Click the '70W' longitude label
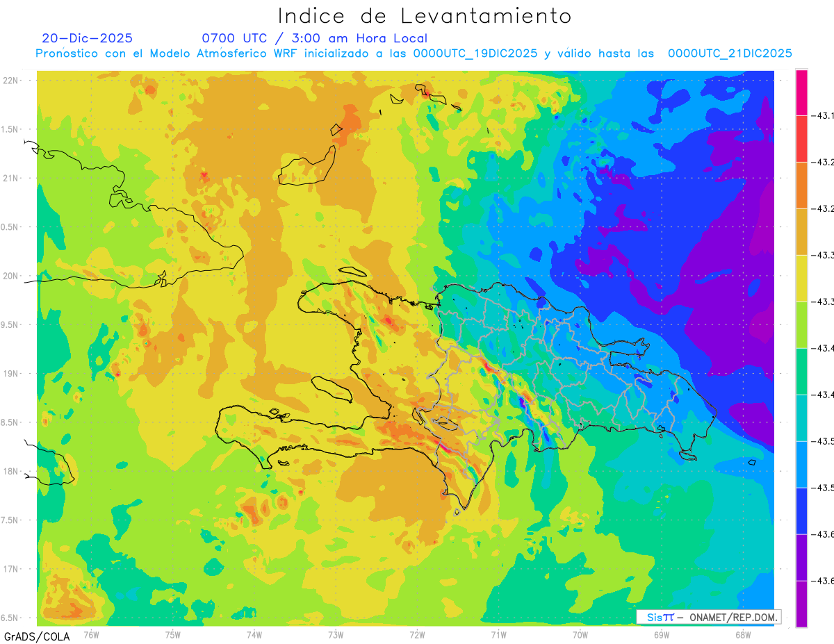This screenshot has height=644, width=834. click(580, 634)
